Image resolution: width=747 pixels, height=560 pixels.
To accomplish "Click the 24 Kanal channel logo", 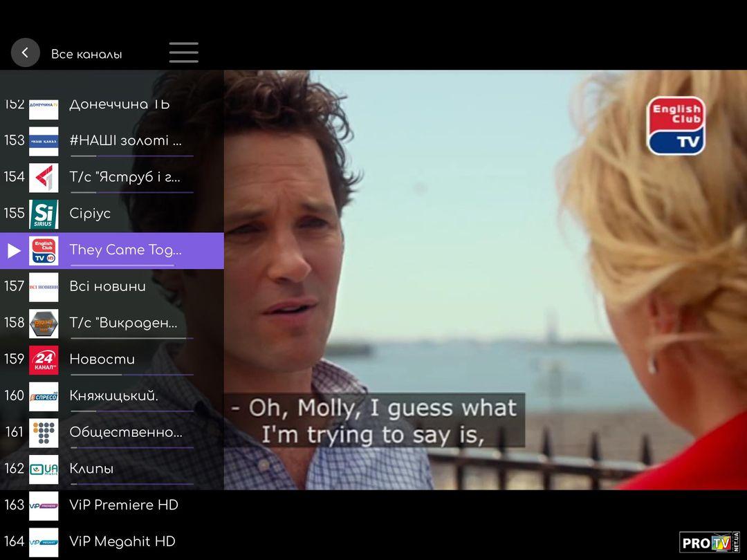I will (x=44, y=360).
